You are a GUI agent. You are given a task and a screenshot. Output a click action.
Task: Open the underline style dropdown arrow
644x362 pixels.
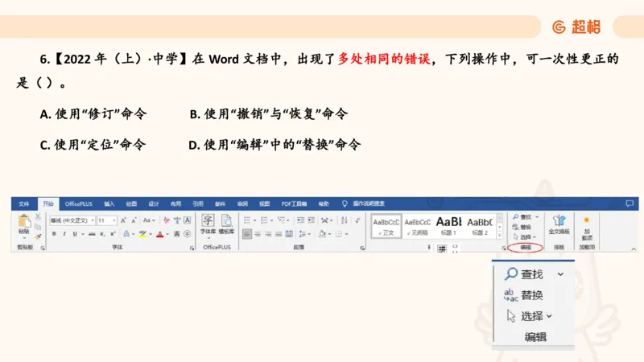pos(83,234)
